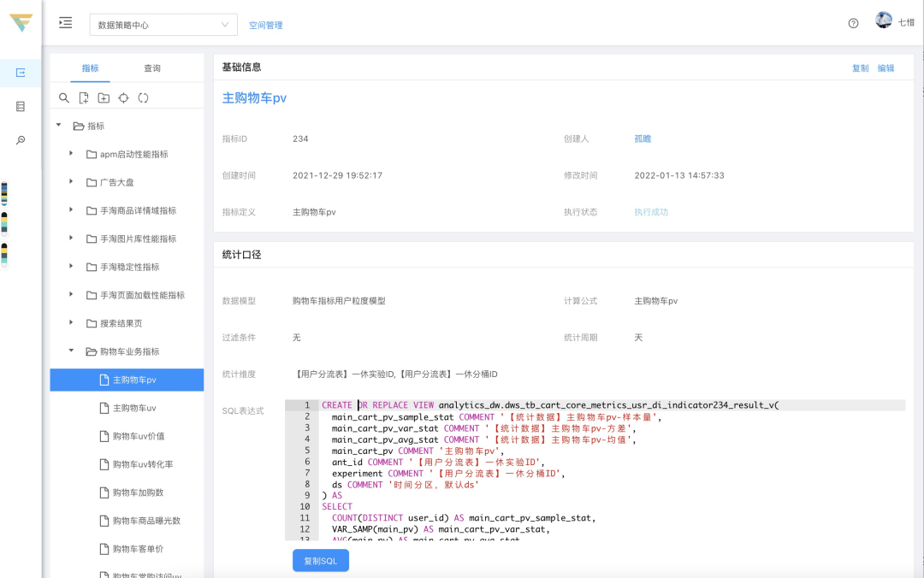924x578 pixels.
Task: Collapse the 购物车业务指标 folder
Action: pyautogui.click(x=71, y=351)
